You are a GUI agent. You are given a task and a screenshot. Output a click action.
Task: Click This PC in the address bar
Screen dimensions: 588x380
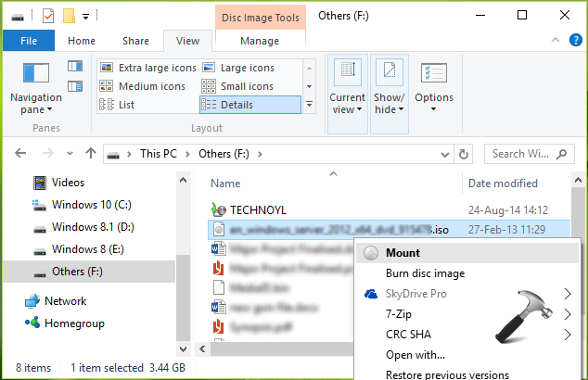(159, 154)
